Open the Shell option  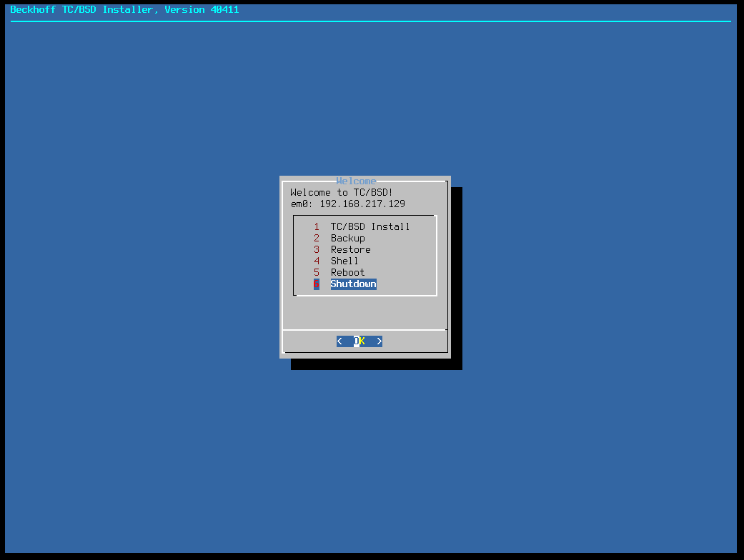click(336, 261)
